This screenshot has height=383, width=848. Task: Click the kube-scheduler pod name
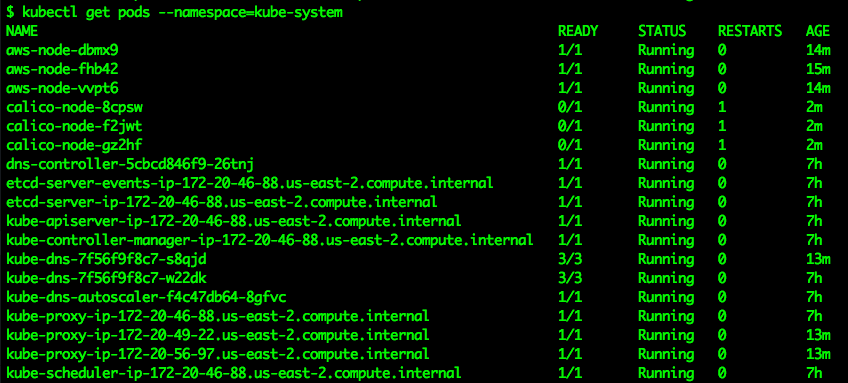tap(234, 373)
